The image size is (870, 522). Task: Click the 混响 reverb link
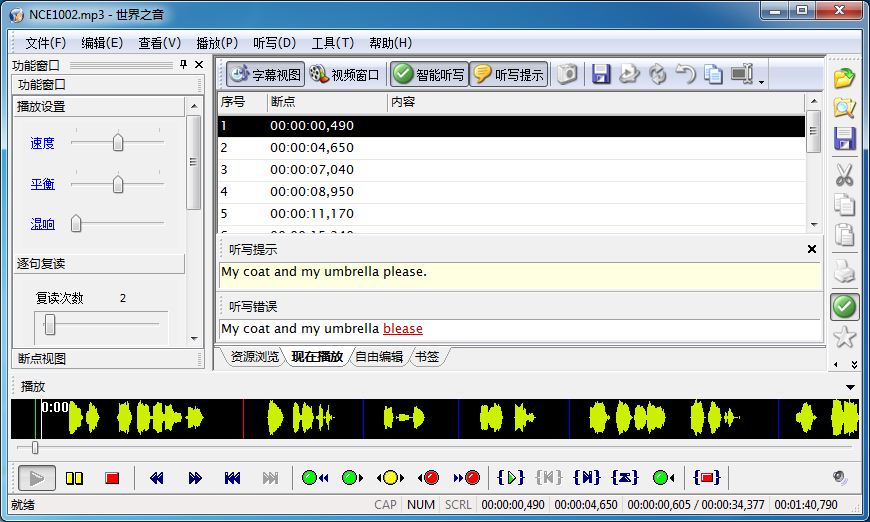pyautogui.click(x=42, y=224)
